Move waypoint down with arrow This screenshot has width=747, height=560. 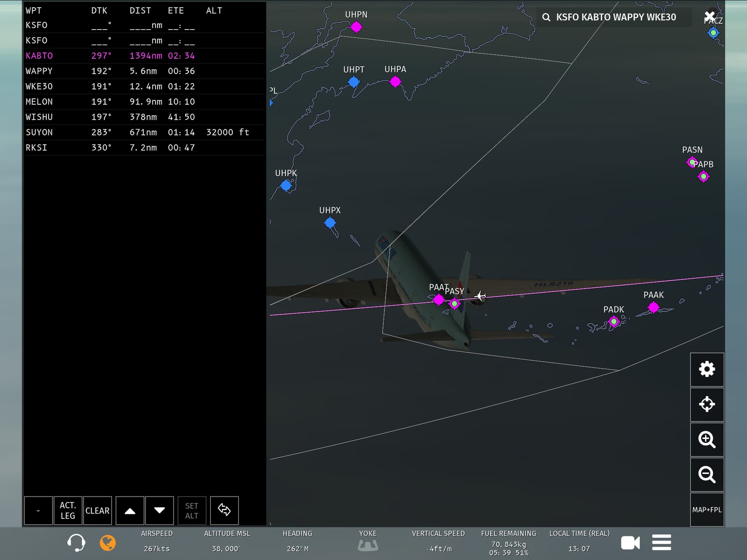click(160, 510)
